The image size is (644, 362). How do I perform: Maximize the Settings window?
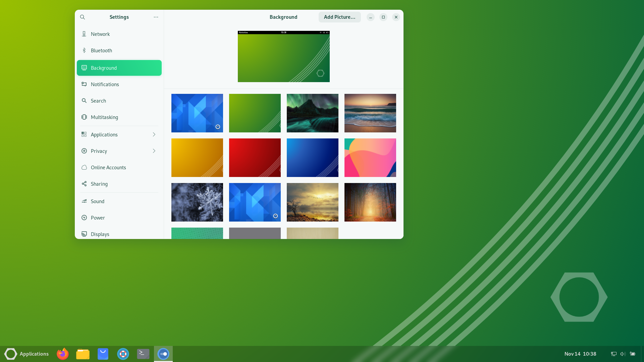[x=383, y=17]
